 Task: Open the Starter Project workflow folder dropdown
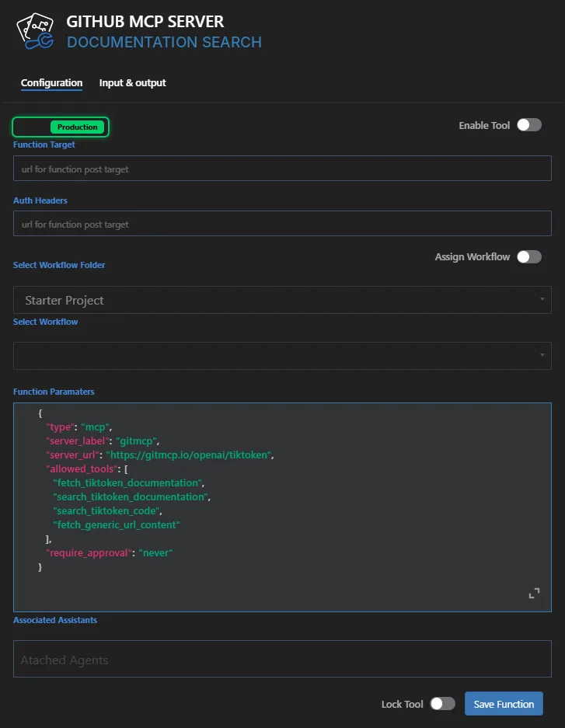[x=282, y=300]
